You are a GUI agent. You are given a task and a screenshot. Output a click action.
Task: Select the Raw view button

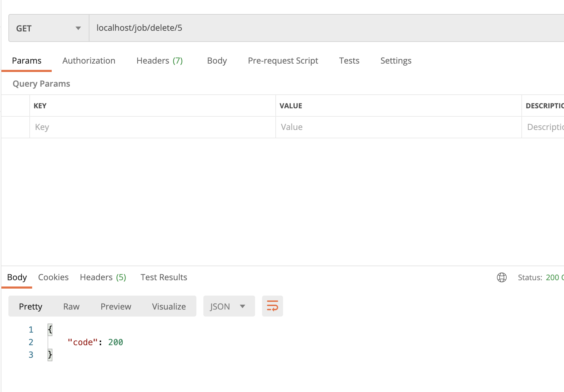[x=71, y=306]
